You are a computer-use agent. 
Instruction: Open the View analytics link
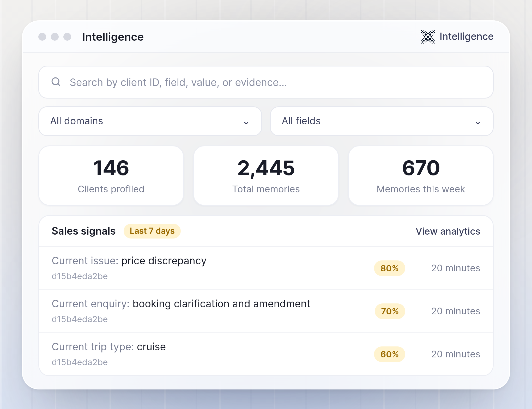point(448,231)
